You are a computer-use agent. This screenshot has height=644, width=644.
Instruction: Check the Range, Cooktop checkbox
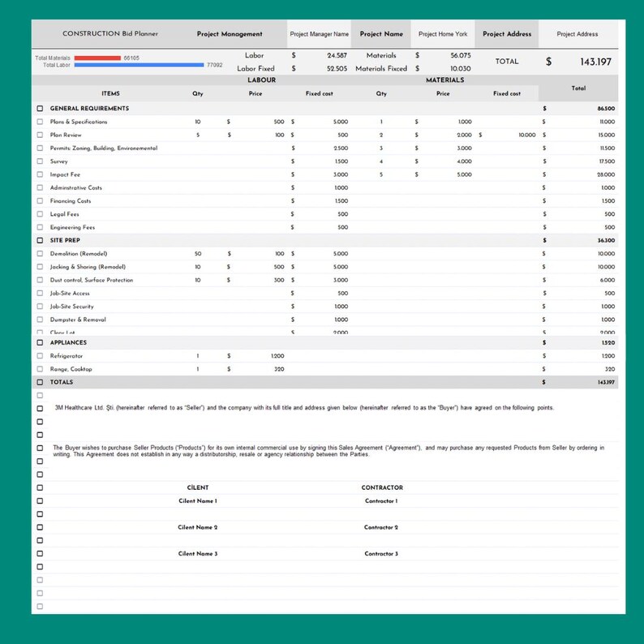(40, 369)
